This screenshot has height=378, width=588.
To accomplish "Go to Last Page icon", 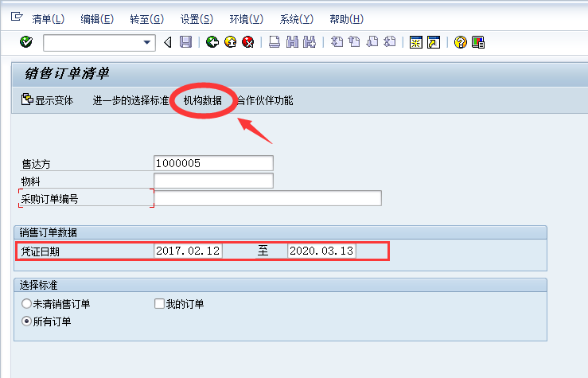I will click(390, 42).
